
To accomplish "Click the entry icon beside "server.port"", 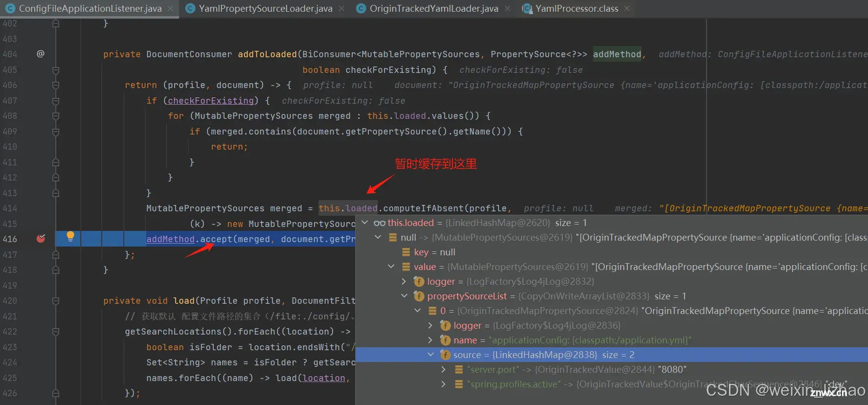I will tap(458, 369).
